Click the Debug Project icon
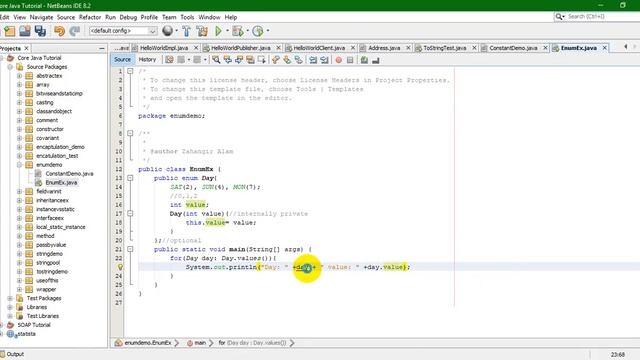The width and height of the screenshot is (640, 360). (237, 31)
